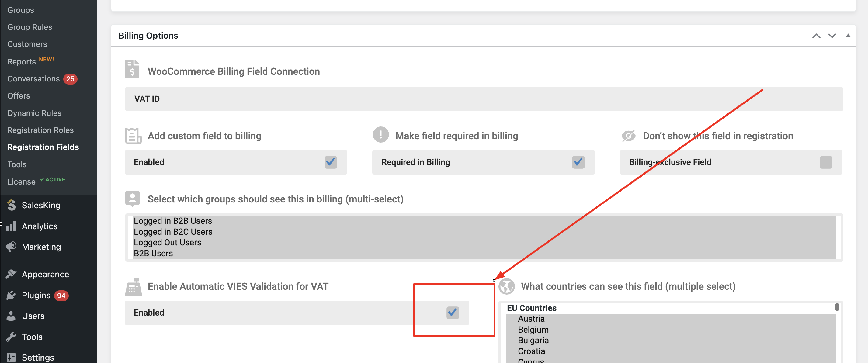Click the groups person badge icon
This screenshot has height=363, width=868.
tap(132, 199)
